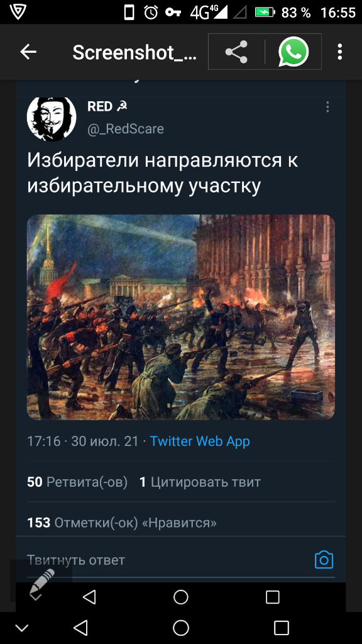
Task: Tap the system home circle button
Action: coord(181,628)
